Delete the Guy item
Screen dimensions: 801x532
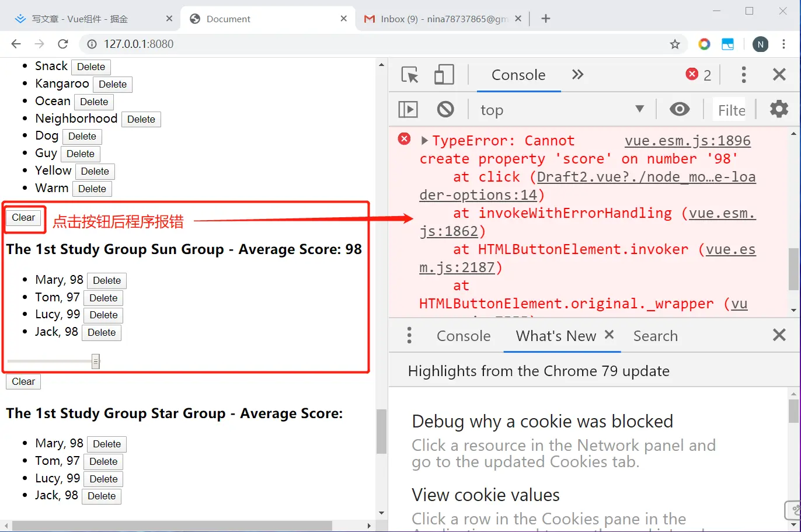point(81,154)
